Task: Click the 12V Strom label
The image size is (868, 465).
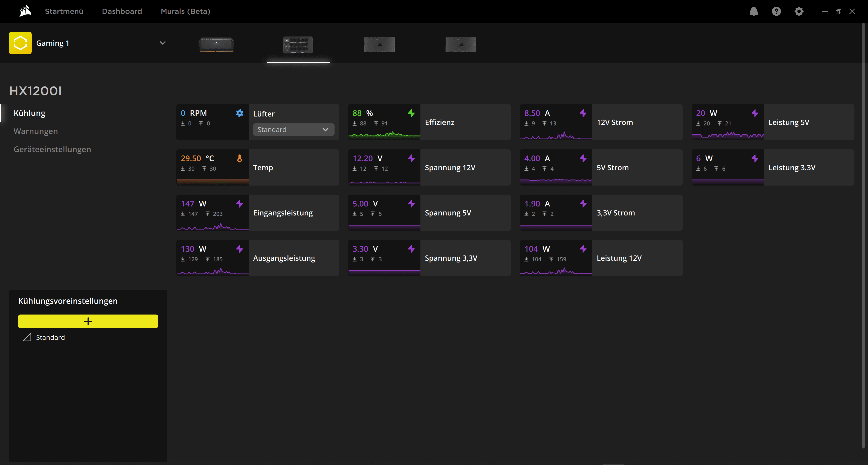Action: 615,122
